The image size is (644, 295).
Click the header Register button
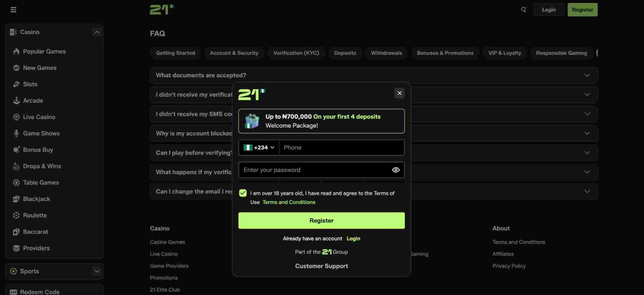582,10
